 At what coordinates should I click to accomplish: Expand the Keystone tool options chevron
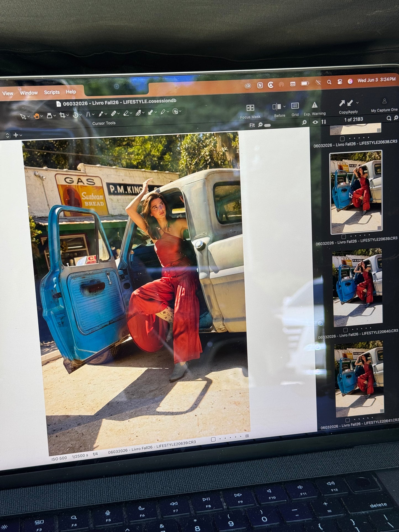[x=54, y=116]
